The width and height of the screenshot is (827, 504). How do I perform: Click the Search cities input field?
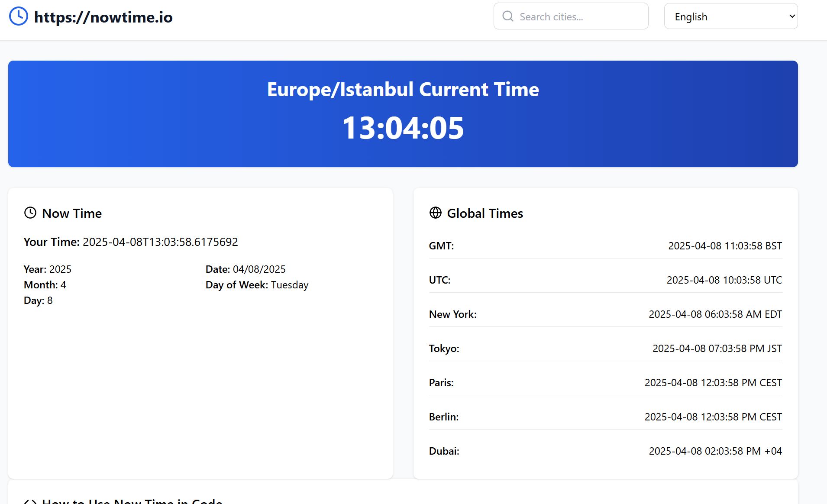pos(572,16)
